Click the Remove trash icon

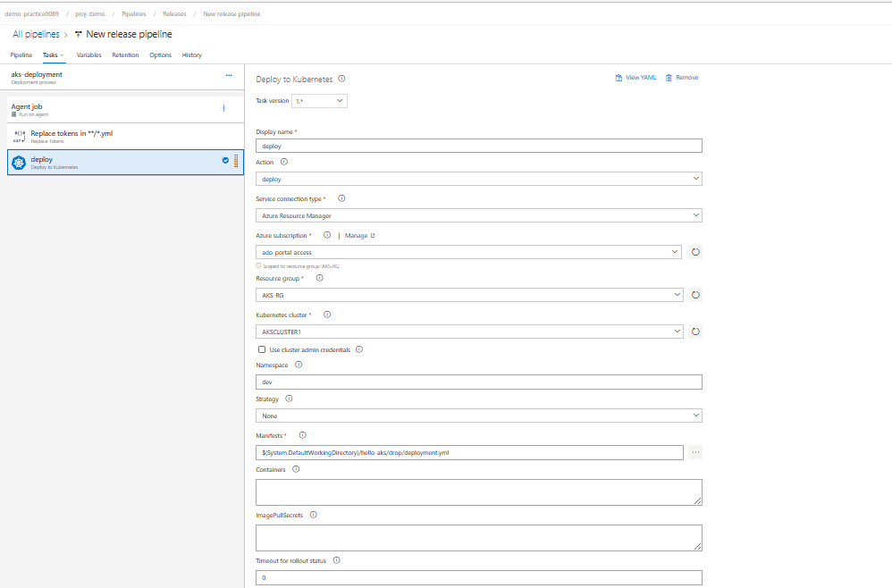[669, 78]
